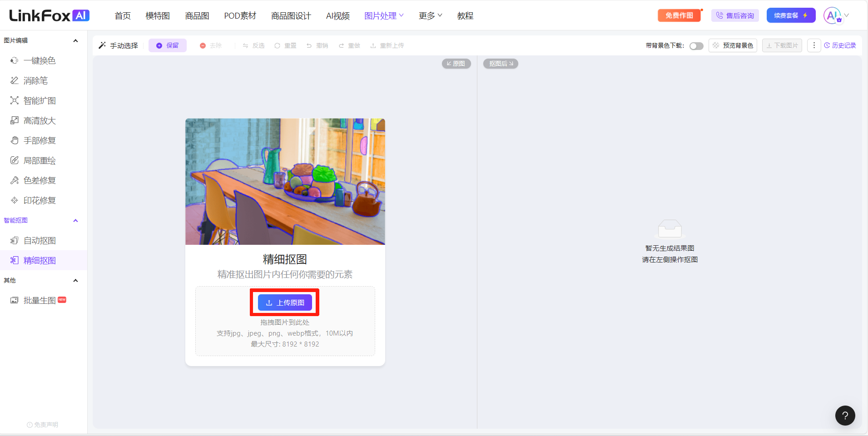
Task: Open the AI视频 menu item
Action: click(x=338, y=16)
